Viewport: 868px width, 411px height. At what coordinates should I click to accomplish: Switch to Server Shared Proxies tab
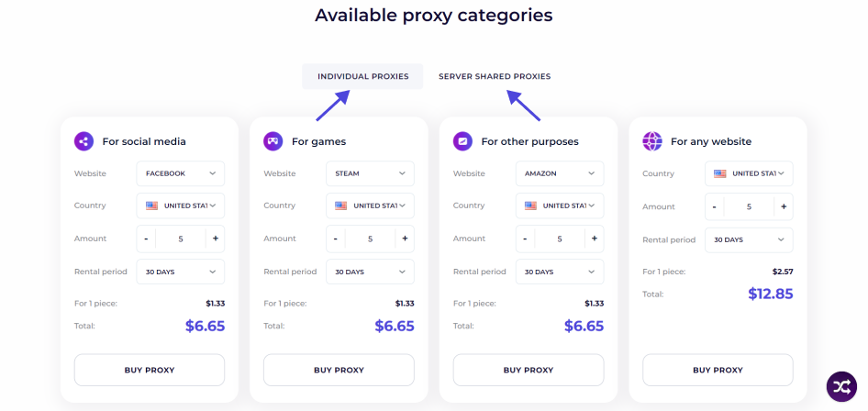pyautogui.click(x=495, y=76)
